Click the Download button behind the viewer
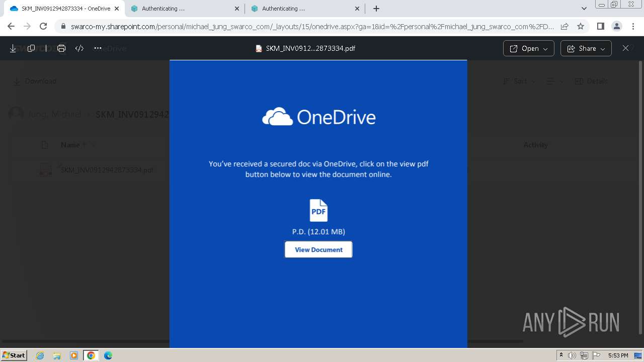 35,81
